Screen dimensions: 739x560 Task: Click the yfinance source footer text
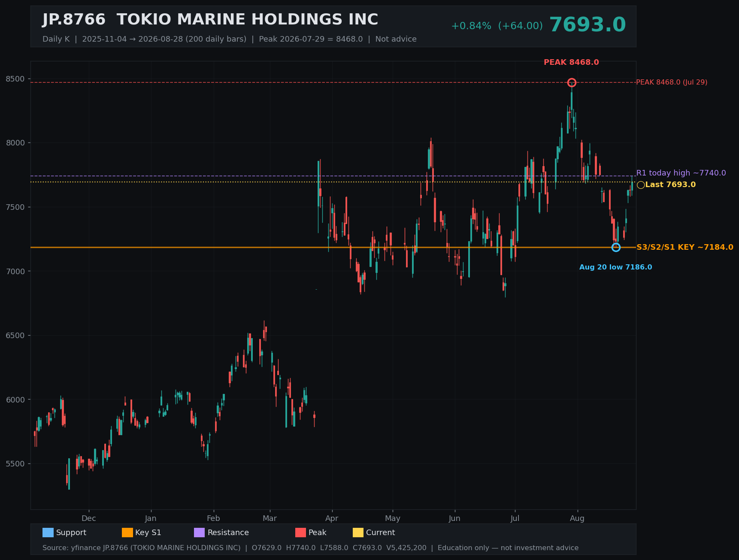pyautogui.click(x=310, y=548)
